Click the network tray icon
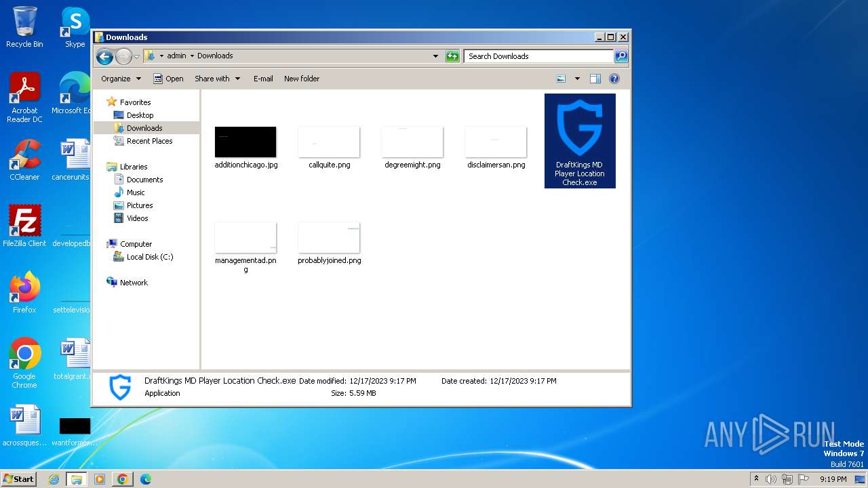The image size is (868, 488). click(787, 479)
